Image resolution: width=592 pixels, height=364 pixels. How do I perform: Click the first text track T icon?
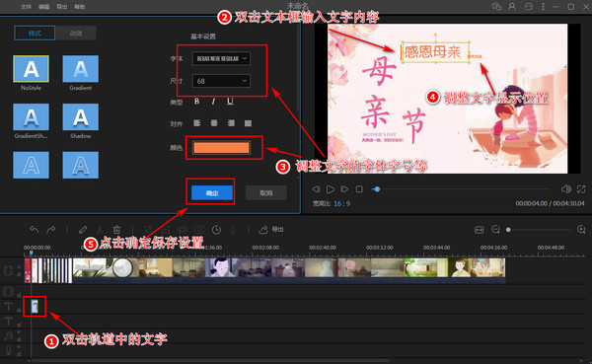tap(8, 306)
